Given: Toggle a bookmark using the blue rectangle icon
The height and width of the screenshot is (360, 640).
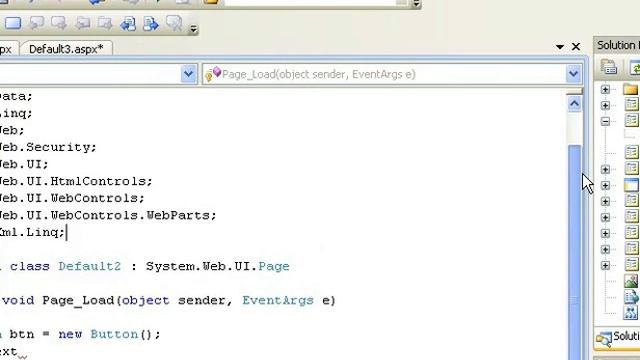Looking at the screenshot, I should coord(13,23).
